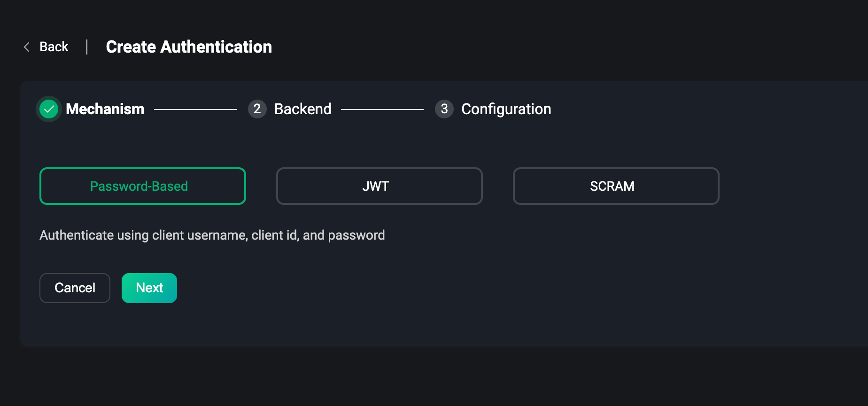The height and width of the screenshot is (406, 868).
Task: Click the Create Authentication page heading
Action: pyautogui.click(x=189, y=47)
